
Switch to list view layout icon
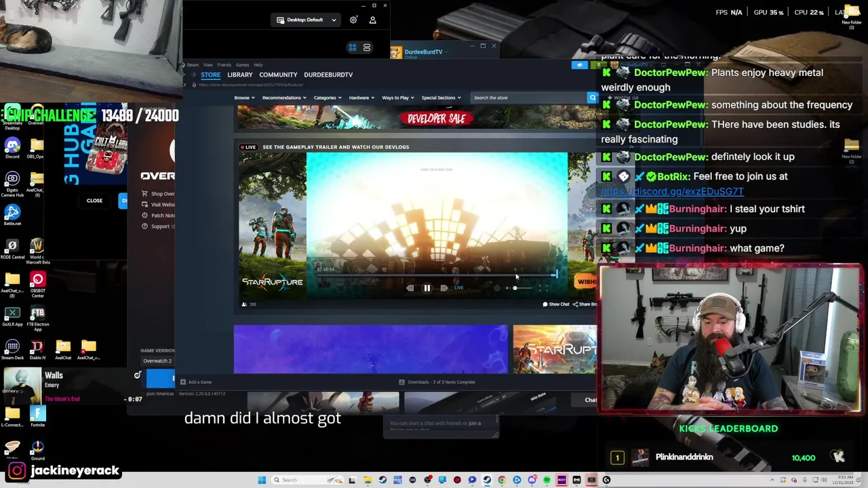pos(367,47)
